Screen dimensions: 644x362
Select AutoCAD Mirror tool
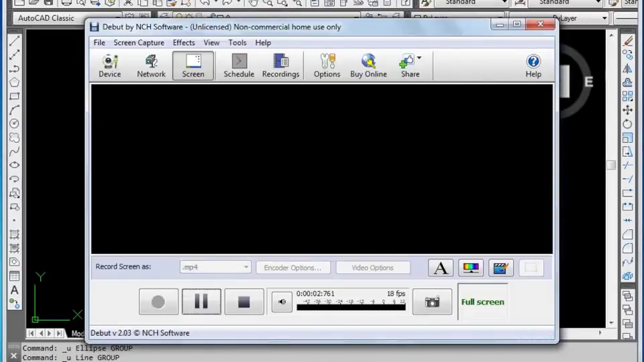pos(627,68)
